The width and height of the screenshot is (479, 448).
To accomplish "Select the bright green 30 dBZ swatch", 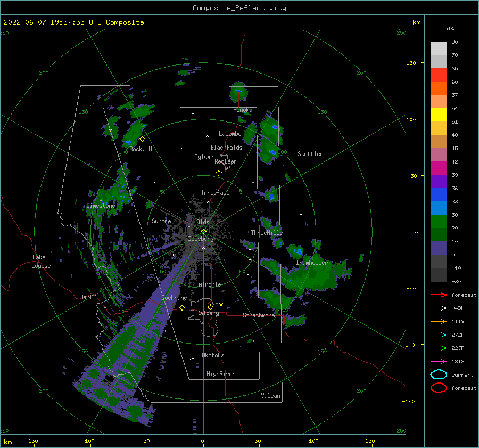I will tap(439, 221).
